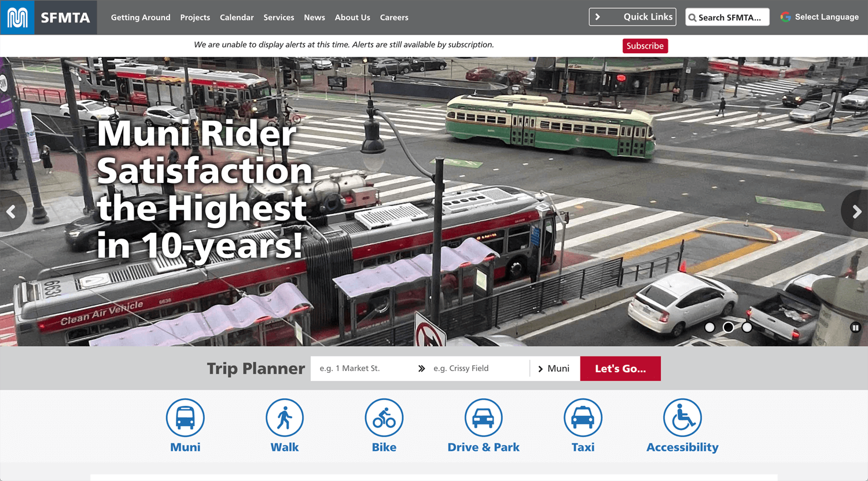
Task: Expand the Quick Links dropdown
Action: tap(632, 17)
